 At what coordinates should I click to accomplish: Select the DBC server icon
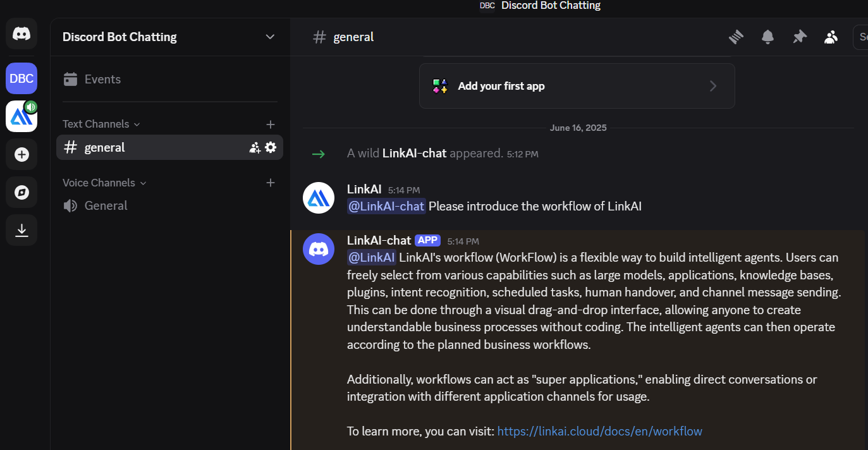click(x=21, y=79)
